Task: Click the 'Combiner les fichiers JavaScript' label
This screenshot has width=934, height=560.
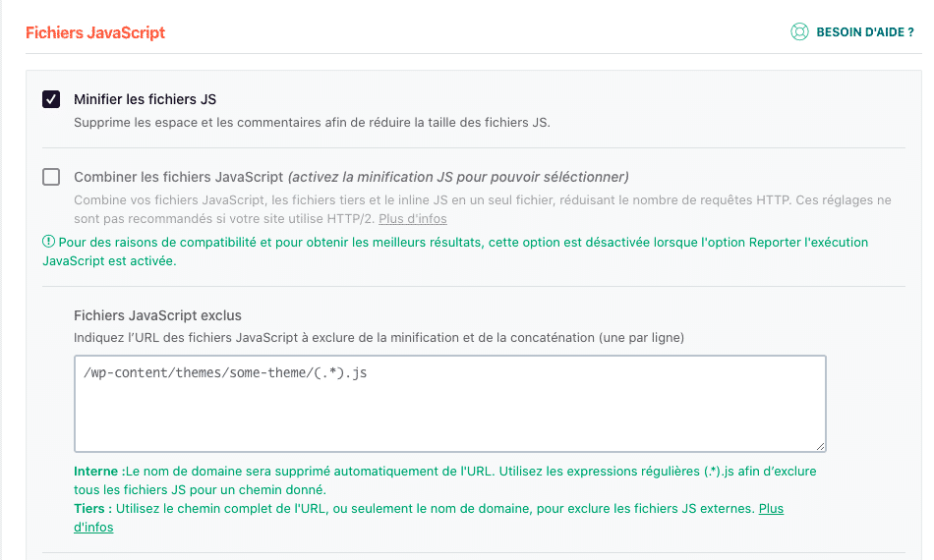Action: pos(178,177)
